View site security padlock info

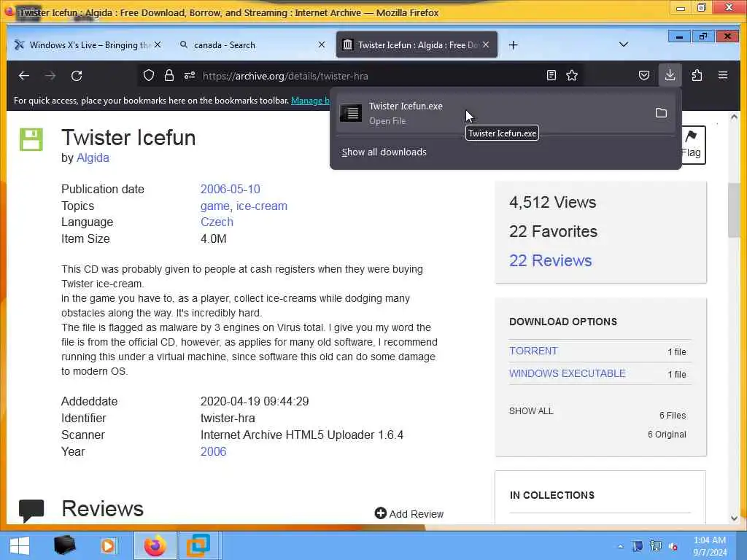click(169, 76)
